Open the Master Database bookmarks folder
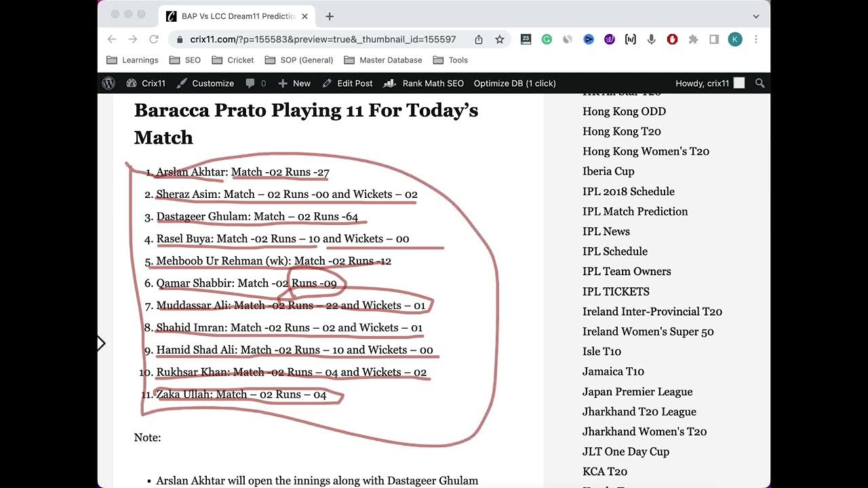Image resolution: width=868 pixels, height=488 pixels. (x=383, y=60)
